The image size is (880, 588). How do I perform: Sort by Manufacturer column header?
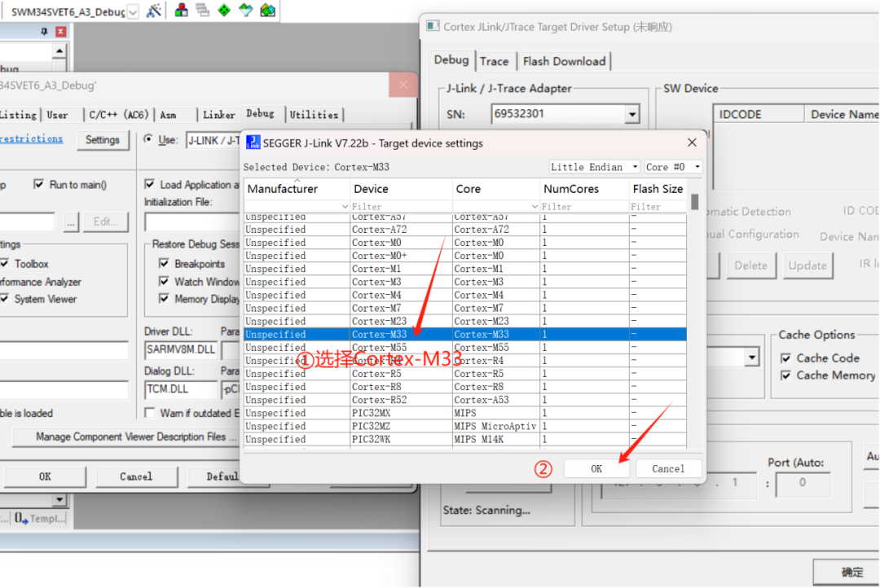(x=297, y=188)
